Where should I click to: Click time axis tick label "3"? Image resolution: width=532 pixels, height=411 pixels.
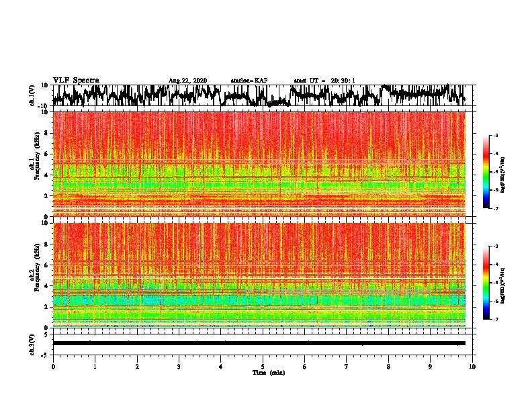point(179,367)
